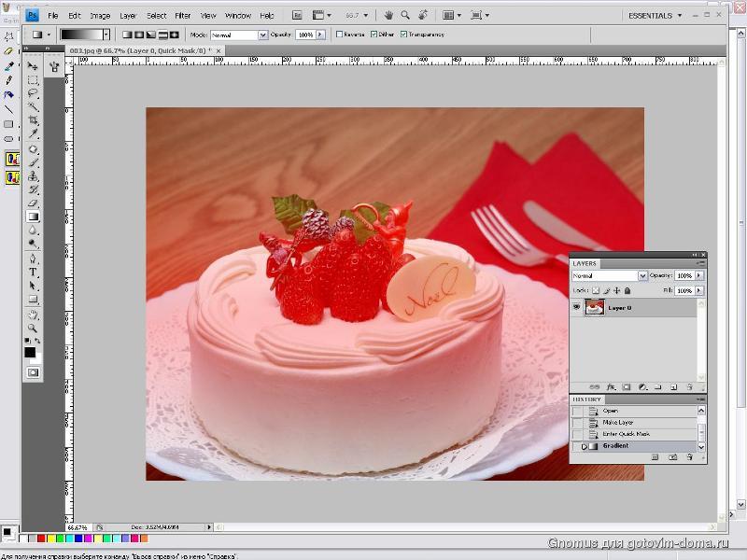Toggle lock all for layer

(627, 290)
